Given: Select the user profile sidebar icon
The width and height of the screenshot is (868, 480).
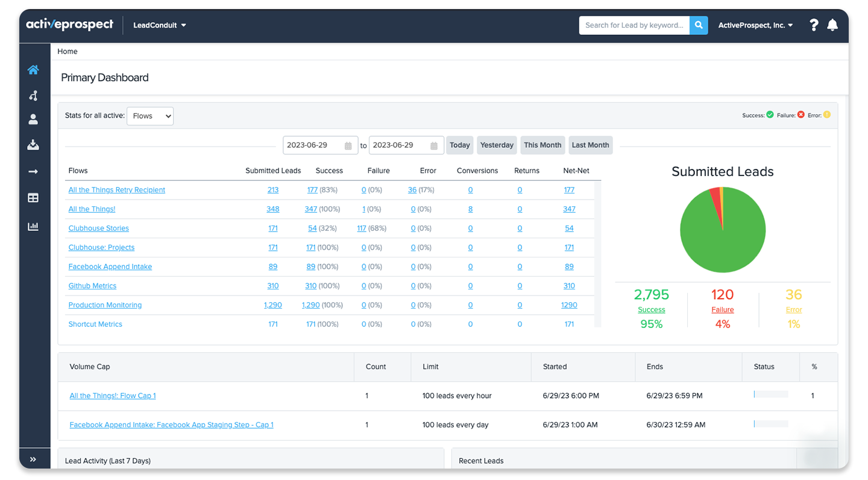Looking at the screenshot, I should 33,119.
